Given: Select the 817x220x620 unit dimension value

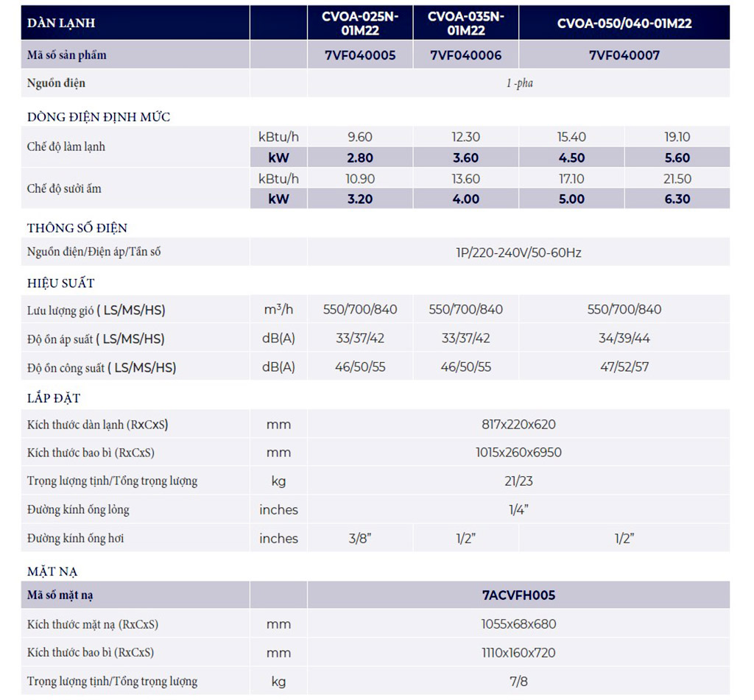Looking at the screenshot, I should 518,424.
